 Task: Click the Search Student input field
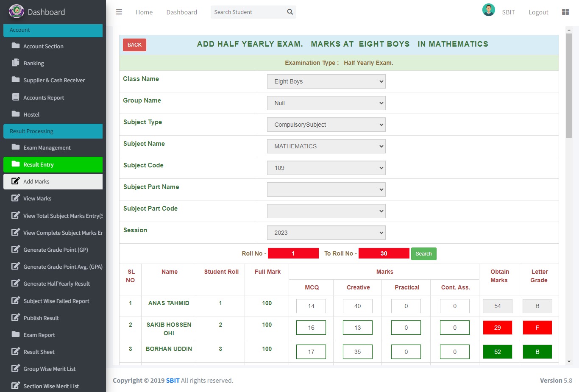point(248,12)
